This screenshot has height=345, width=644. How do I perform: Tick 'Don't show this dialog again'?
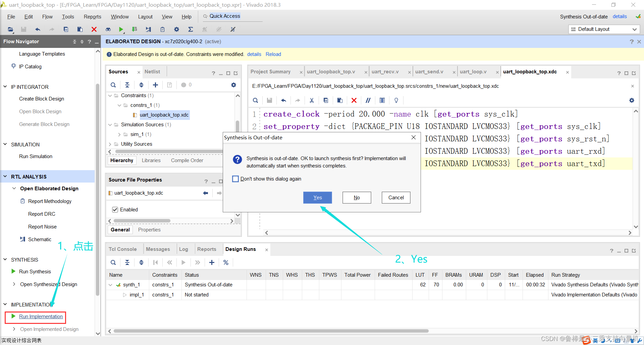pyautogui.click(x=235, y=179)
